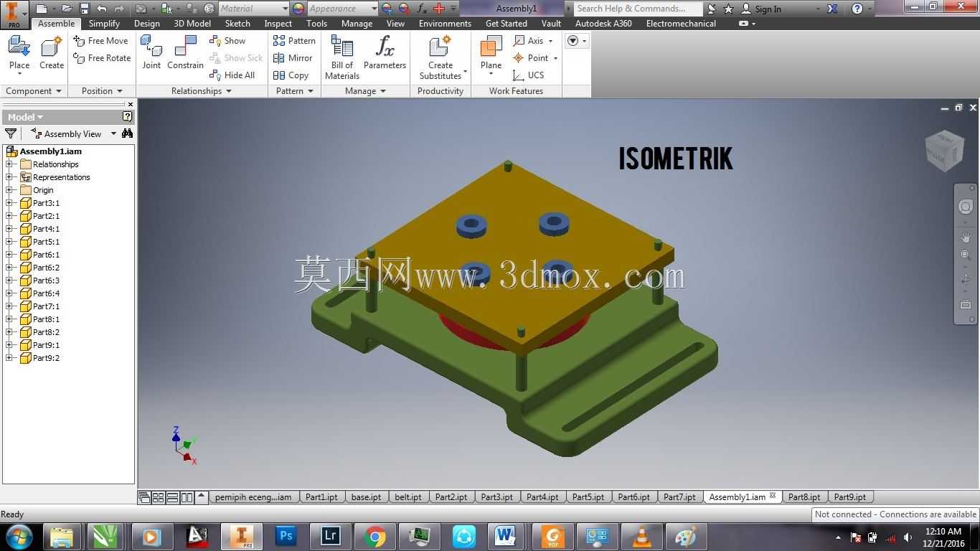Select the Free Move tool
Viewport: 980px width, 551px height.
(x=100, y=41)
